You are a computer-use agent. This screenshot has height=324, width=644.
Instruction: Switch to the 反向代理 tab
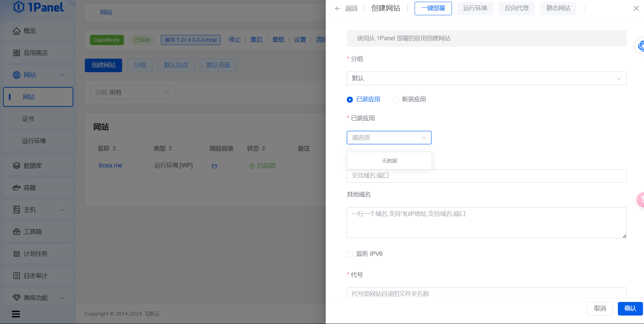[517, 8]
